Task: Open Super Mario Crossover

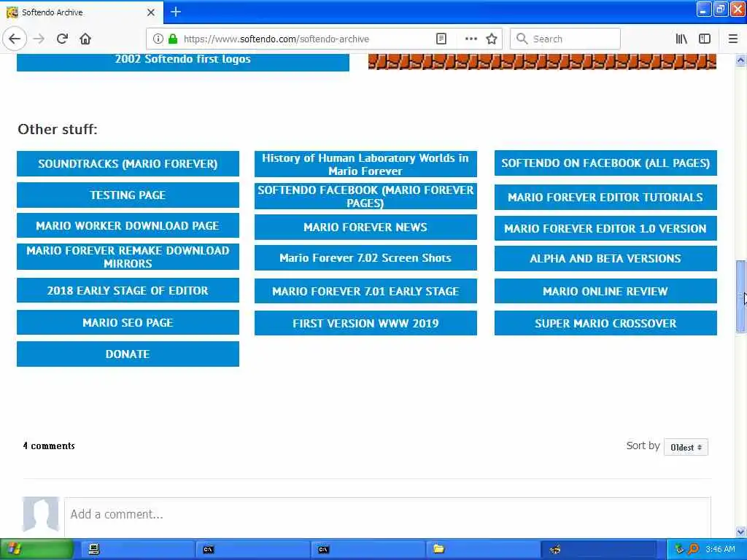Action: click(x=605, y=323)
